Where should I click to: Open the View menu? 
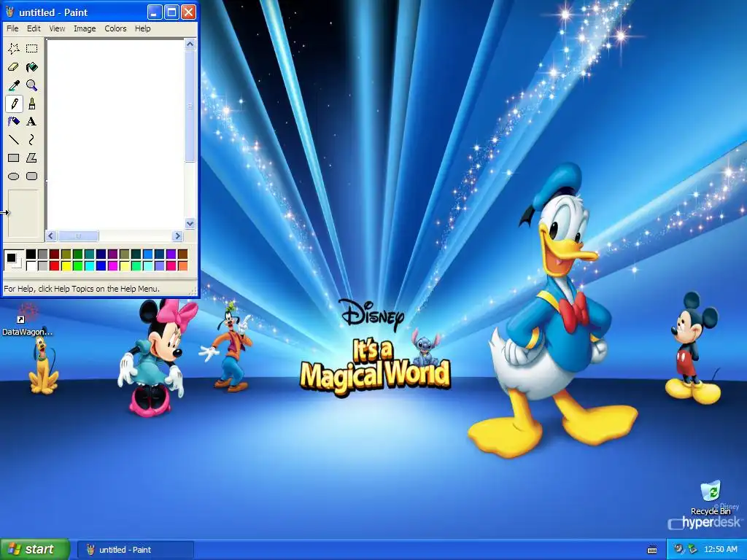click(57, 28)
